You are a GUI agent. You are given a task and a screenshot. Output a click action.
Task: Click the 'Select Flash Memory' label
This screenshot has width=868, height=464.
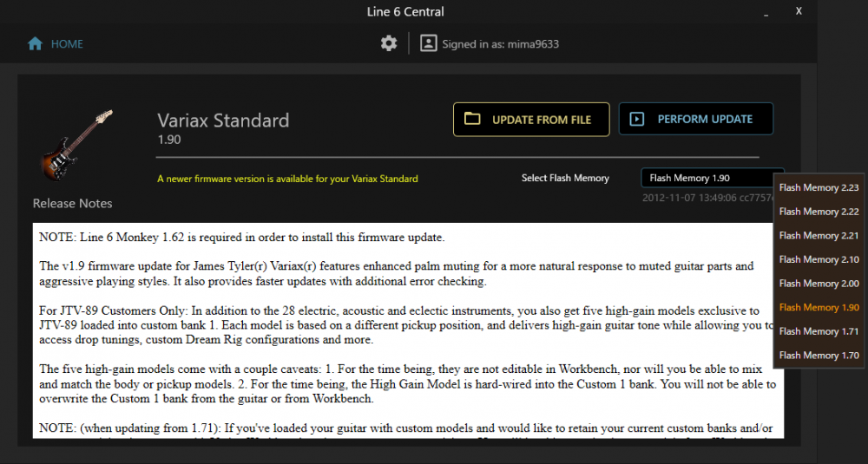[x=565, y=178]
